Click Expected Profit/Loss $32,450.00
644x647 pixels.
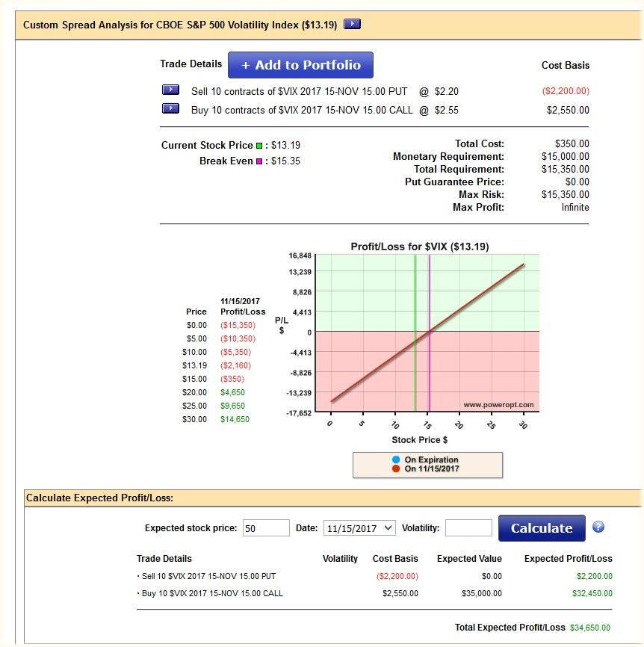pyautogui.click(x=592, y=593)
